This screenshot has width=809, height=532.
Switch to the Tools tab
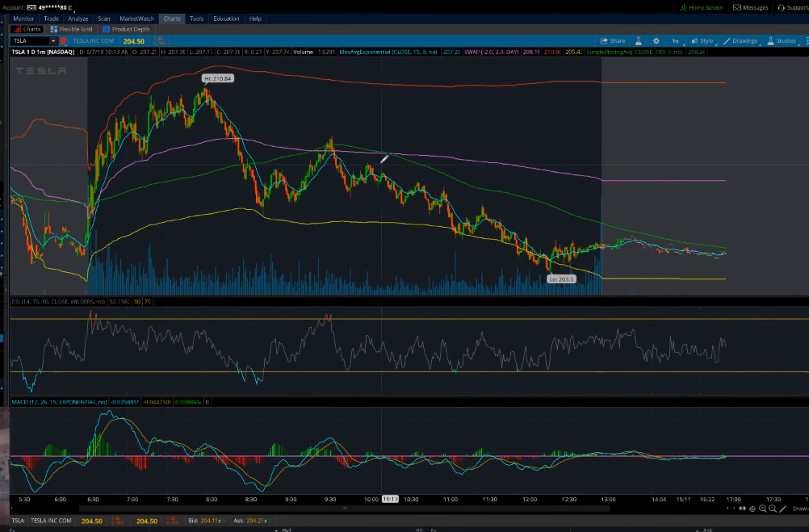point(196,19)
